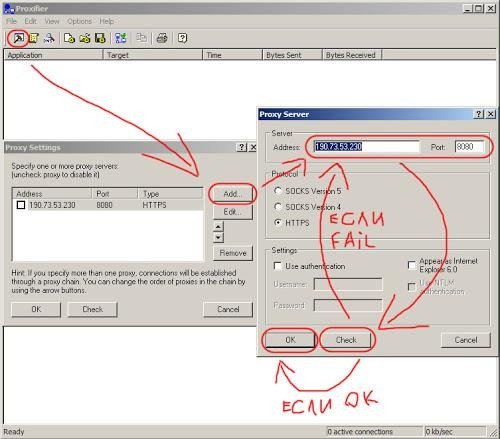Click Add... button in Proxy Settings
This screenshot has height=439, width=500.
232,194
